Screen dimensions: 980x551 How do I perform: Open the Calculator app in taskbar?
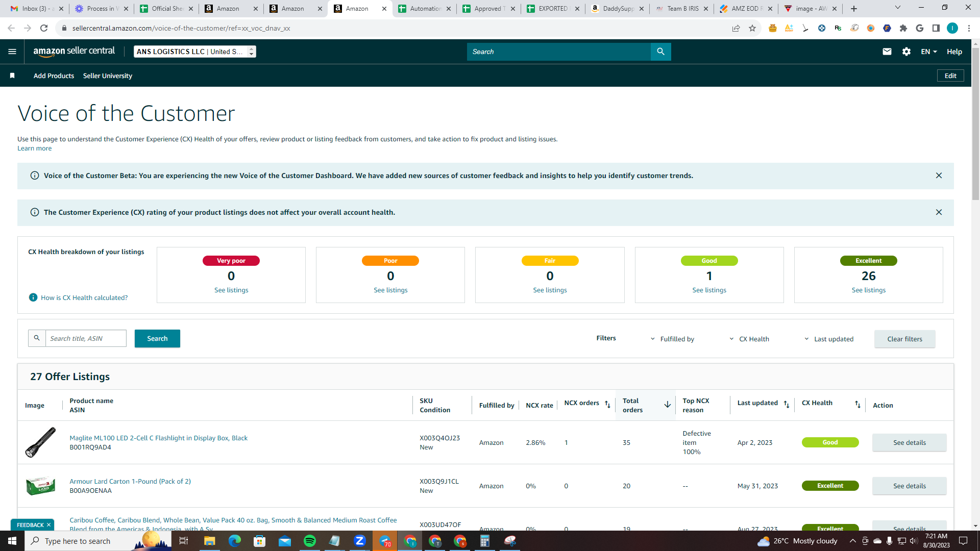pos(485,541)
